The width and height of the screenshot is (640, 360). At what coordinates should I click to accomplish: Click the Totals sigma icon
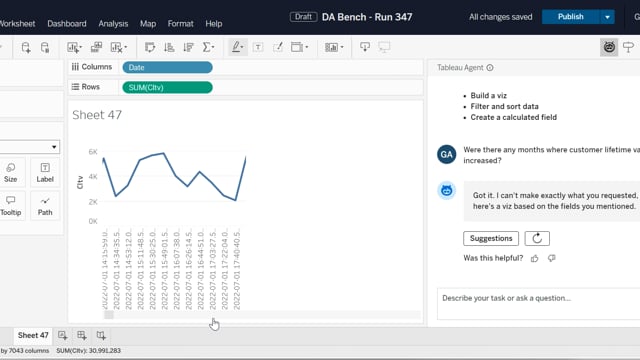point(207,47)
